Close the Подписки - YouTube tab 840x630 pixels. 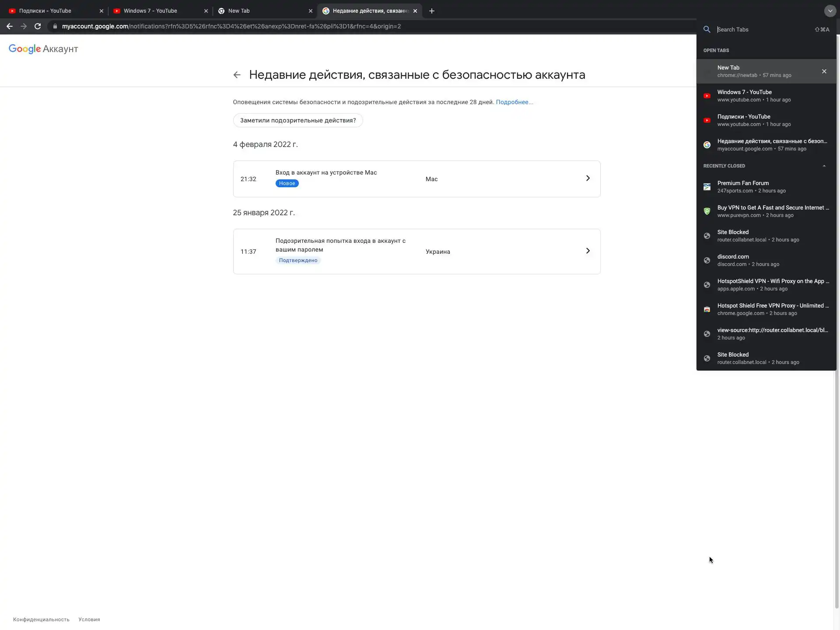click(x=101, y=11)
